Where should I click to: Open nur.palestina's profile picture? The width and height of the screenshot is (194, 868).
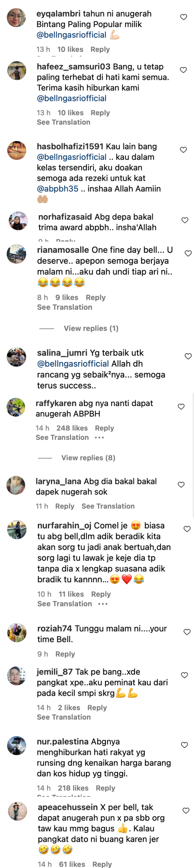pos(17,746)
